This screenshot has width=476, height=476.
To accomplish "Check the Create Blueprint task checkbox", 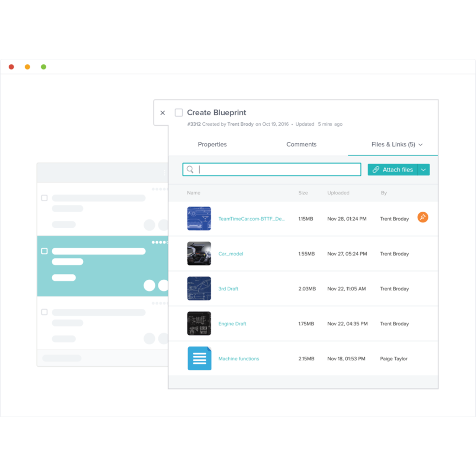I will [178, 112].
